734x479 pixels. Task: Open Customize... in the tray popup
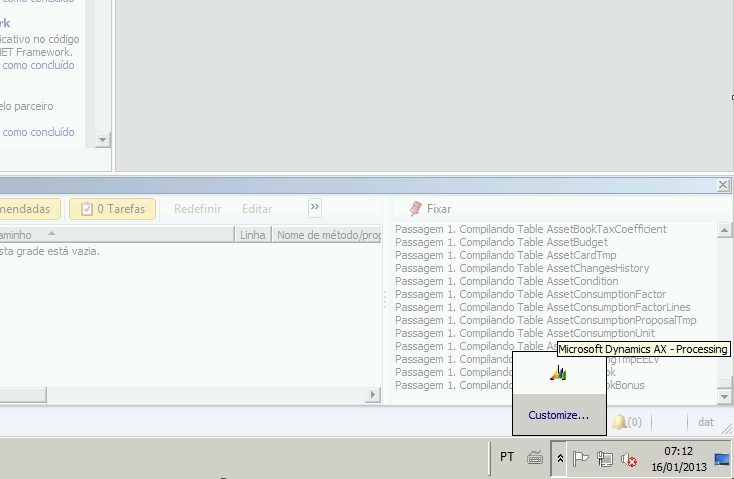pos(558,415)
